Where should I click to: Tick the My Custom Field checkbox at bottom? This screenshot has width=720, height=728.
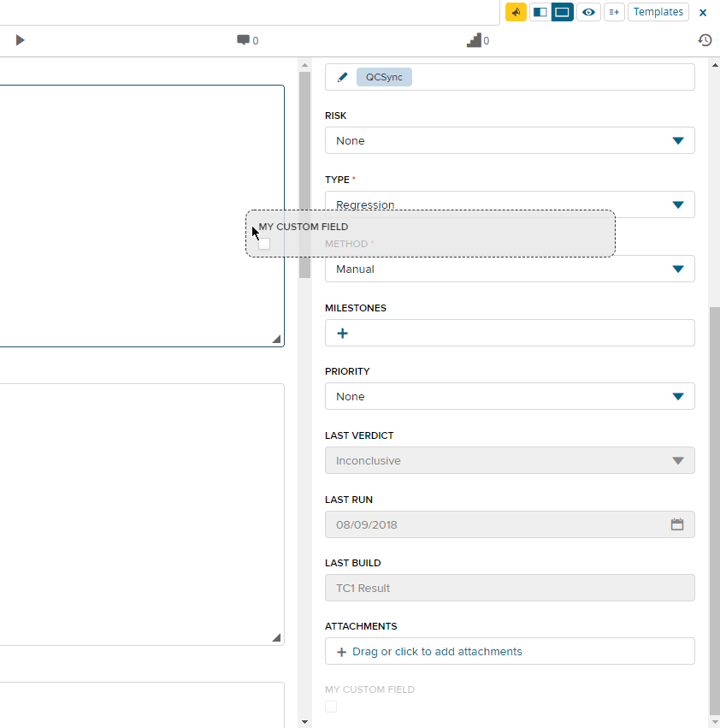(331, 707)
